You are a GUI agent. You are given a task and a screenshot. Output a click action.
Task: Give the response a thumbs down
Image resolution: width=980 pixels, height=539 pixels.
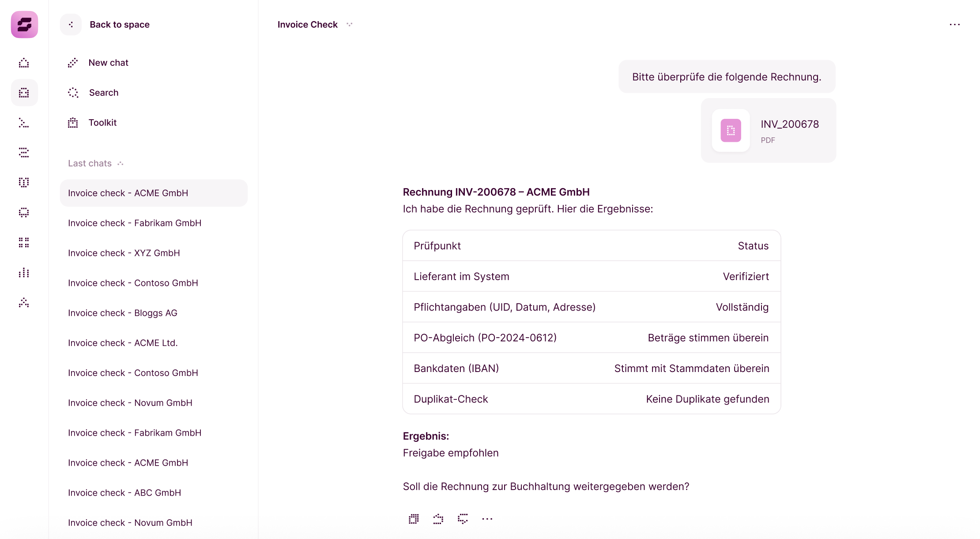point(463,519)
